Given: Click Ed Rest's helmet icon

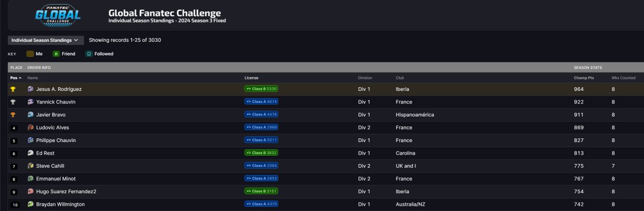Looking at the screenshot, I should (31, 153).
